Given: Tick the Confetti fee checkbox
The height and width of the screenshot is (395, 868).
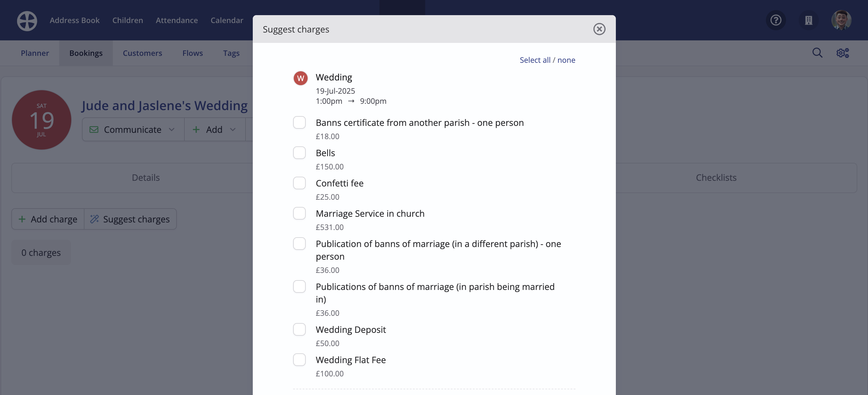Looking at the screenshot, I should pos(299,183).
